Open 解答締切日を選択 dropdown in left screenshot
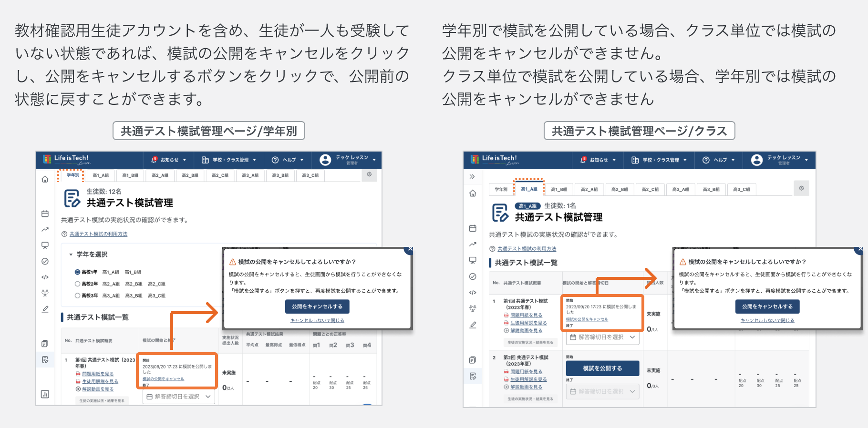The image size is (868, 428). click(x=178, y=397)
